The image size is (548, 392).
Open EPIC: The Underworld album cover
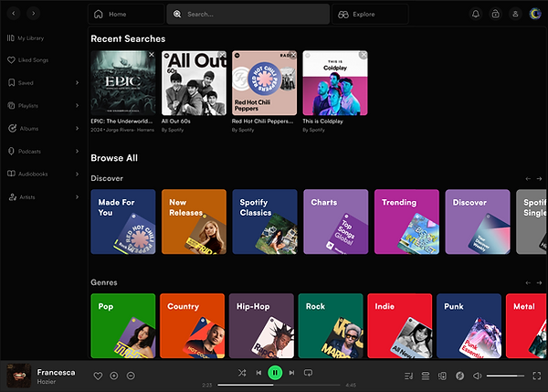(x=123, y=83)
